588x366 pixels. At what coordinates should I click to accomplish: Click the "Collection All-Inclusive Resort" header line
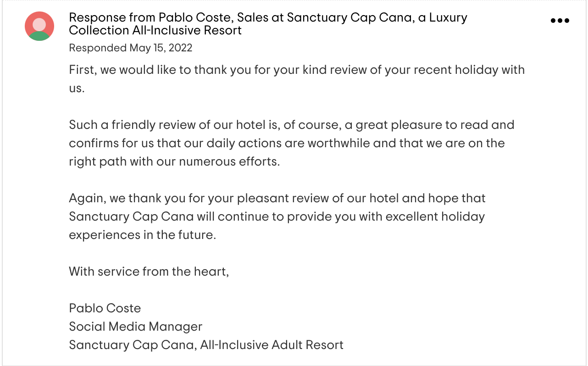point(155,31)
